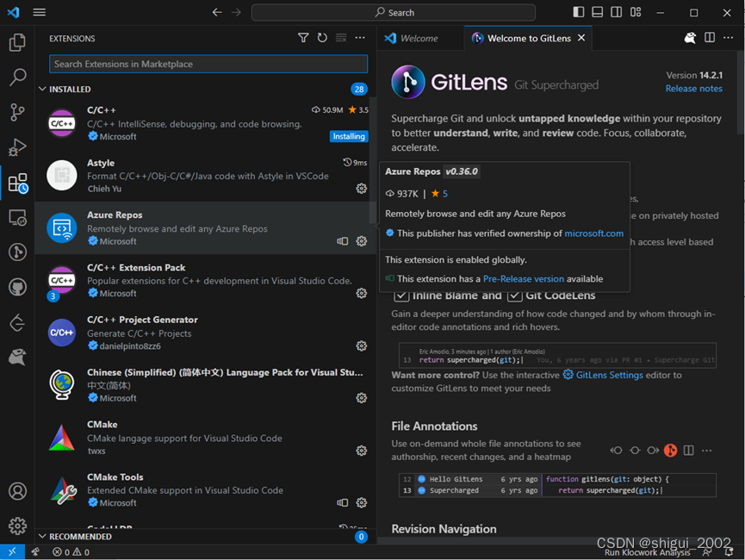Go back with the left arrow
The width and height of the screenshot is (745, 560).
[217, 12]
